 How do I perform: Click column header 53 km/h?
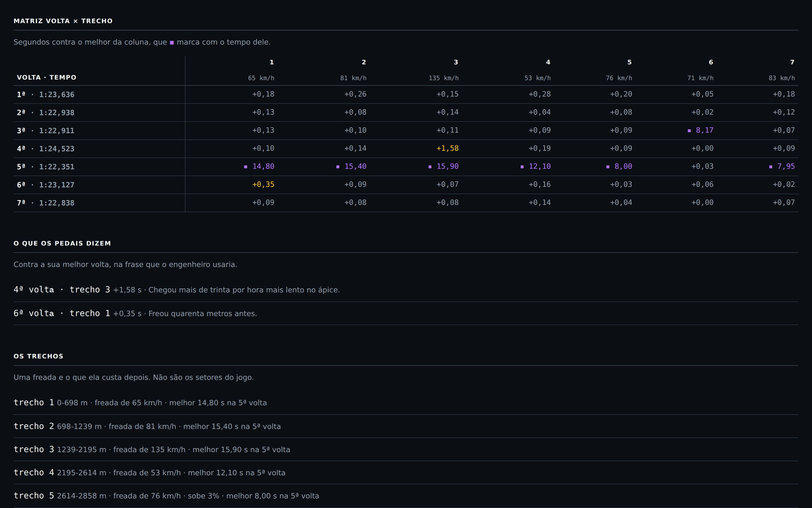537,78
